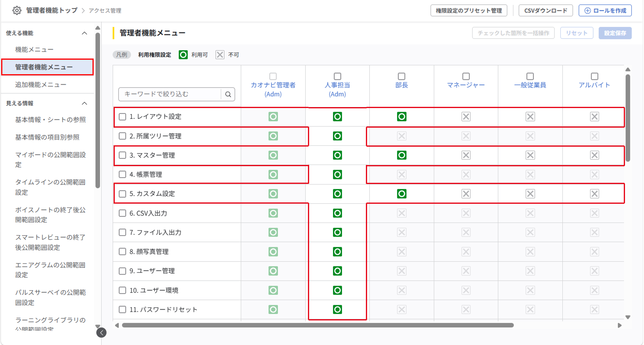Toggle 一般従業員 permission for カスタム設定
644x345 pixels.
click(x=530, y=194)
